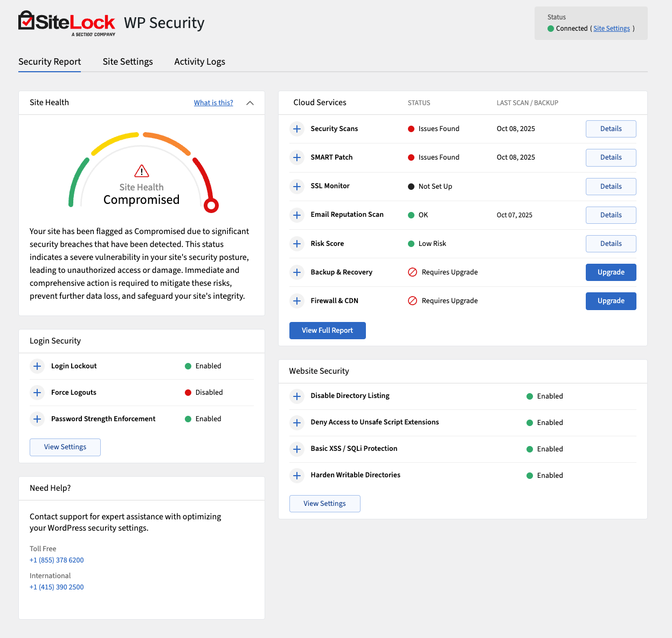
Task: Open Details for SMART Patch
Action: click(x=611, y=157)
